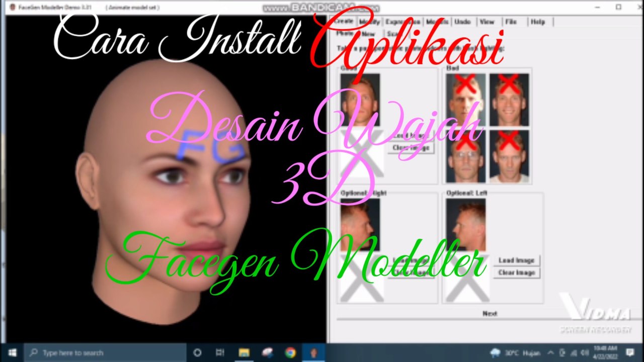Click the Optional Right profile example photo
This screenshot has height=362, width=644.
(x=360, y=224)
